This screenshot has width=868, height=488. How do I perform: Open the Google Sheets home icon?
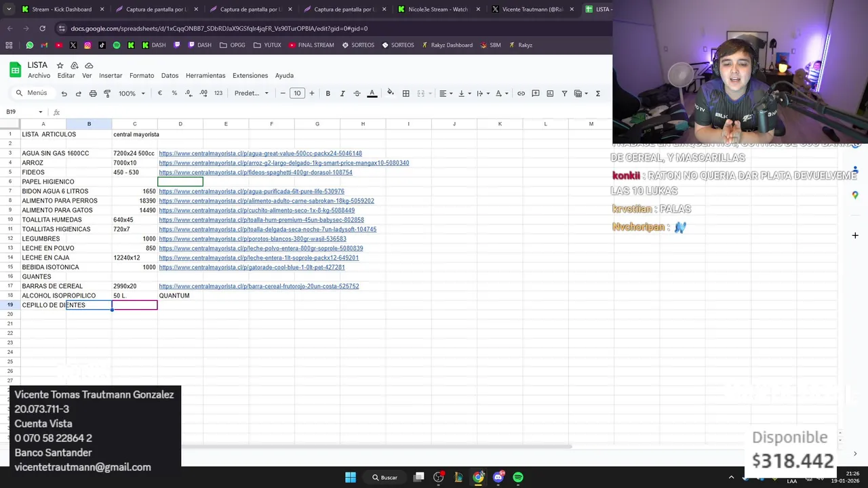point(15,69)
